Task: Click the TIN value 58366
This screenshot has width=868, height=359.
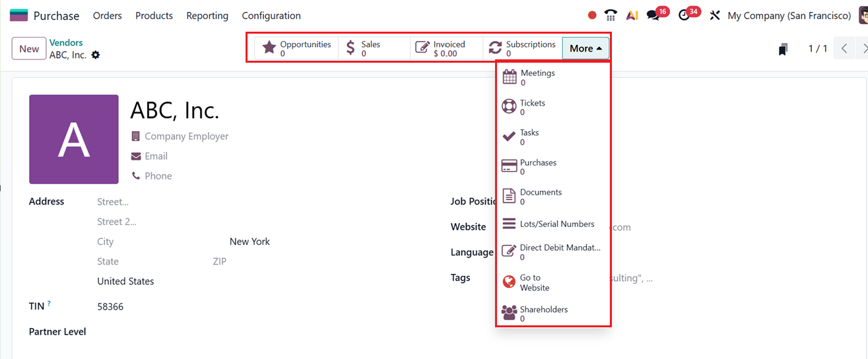Action: [110, 307]
